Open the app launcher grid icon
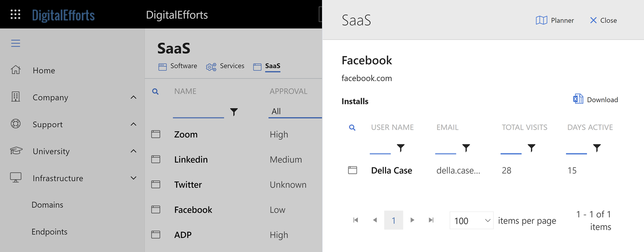 [15, 15]
